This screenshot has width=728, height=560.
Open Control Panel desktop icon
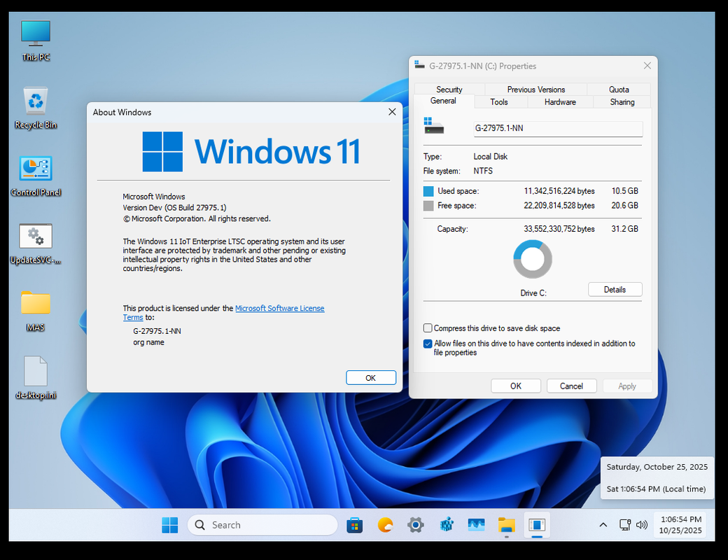pyautogui.click(x=36, y=176)
